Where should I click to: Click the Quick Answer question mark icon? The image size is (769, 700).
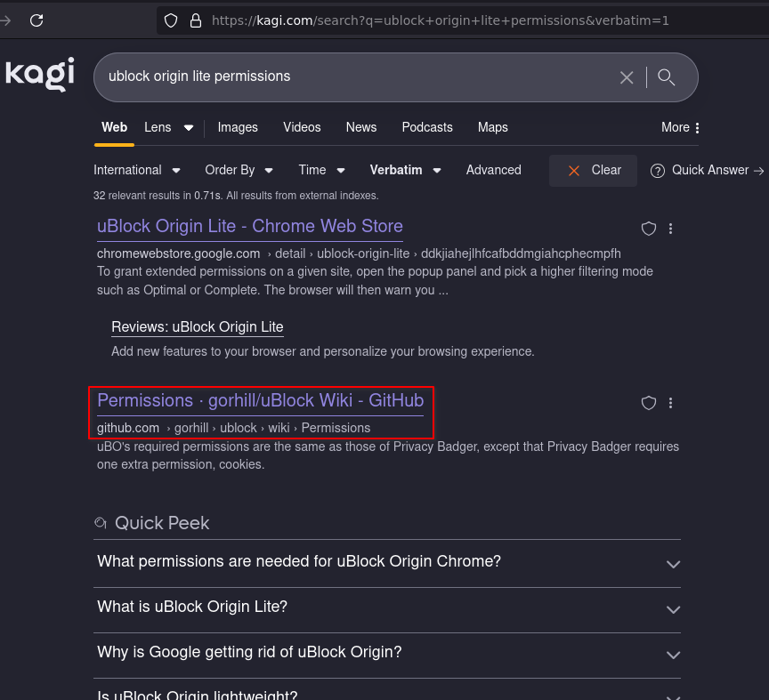click(658, 171)
